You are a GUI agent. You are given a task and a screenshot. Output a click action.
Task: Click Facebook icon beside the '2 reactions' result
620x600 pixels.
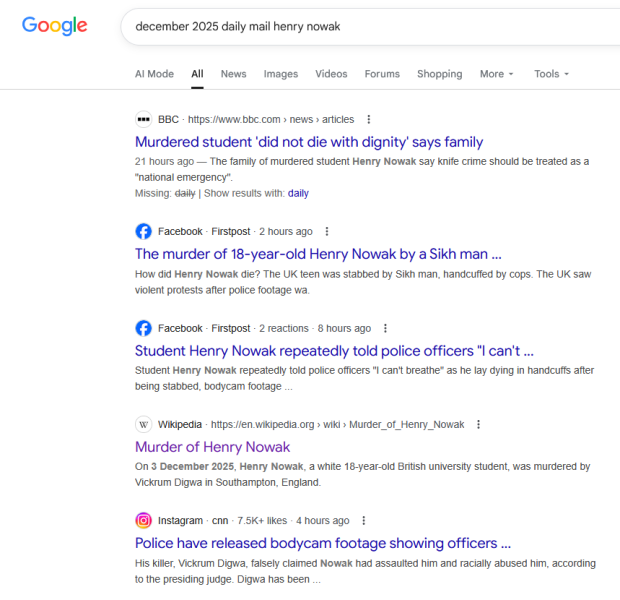pyautogui.click(x=144, y=328)
